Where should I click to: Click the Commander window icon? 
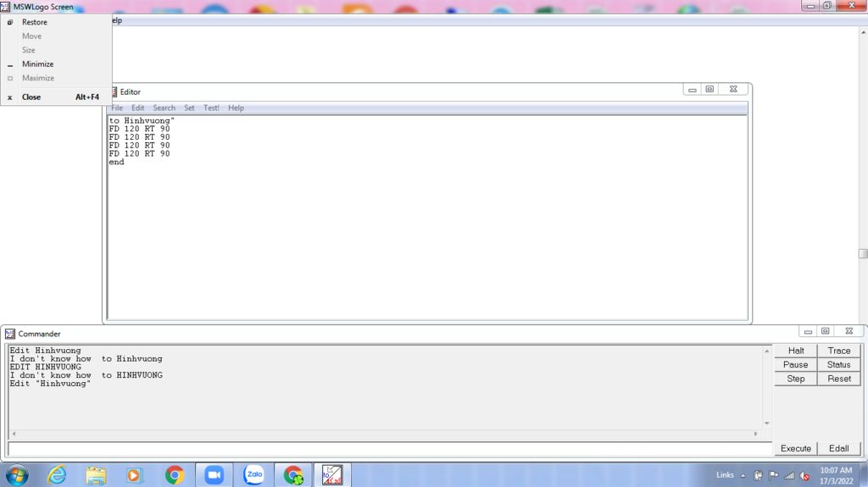click(10, 334)
